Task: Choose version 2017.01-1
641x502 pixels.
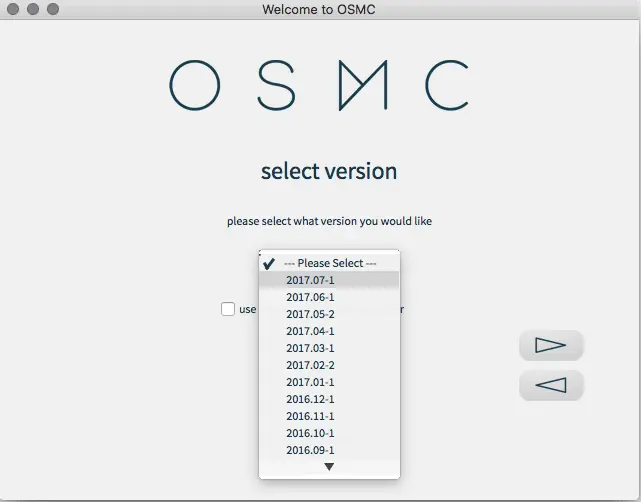Action: (329, 382)
